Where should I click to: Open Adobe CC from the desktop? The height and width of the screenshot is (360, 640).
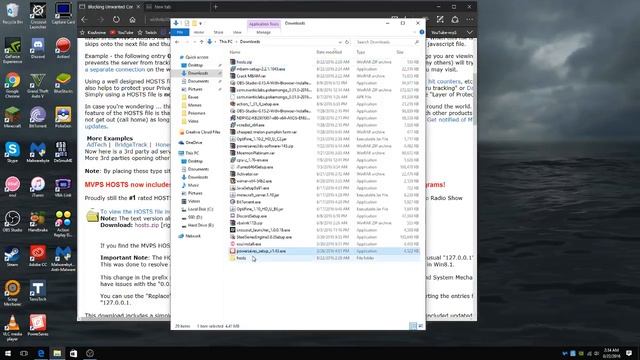(x=38, y=256)
